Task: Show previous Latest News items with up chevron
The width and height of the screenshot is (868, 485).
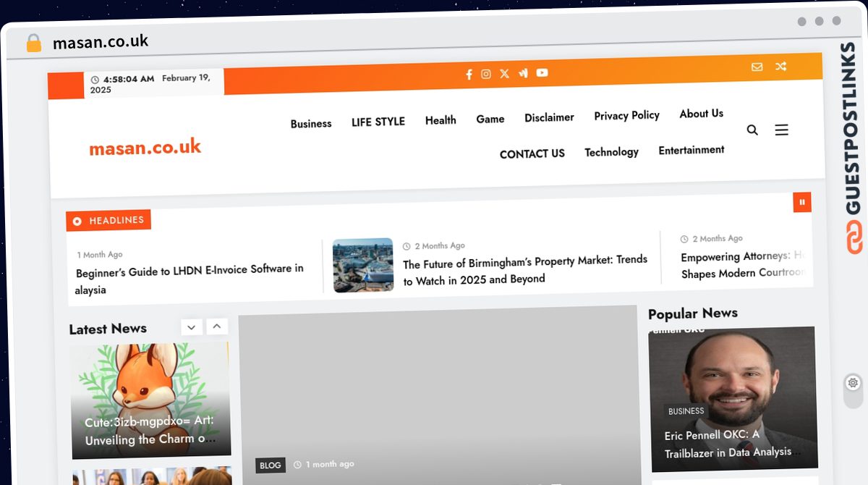Action: click(x=217, y=326)
